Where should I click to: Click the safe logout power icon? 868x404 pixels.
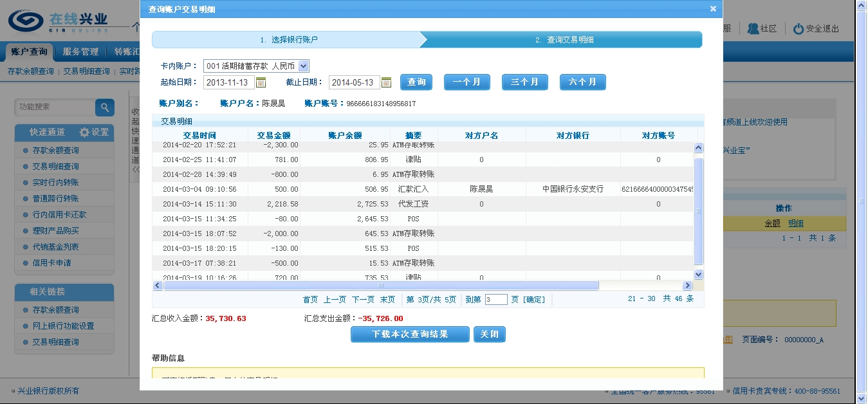tap(799, 29)
